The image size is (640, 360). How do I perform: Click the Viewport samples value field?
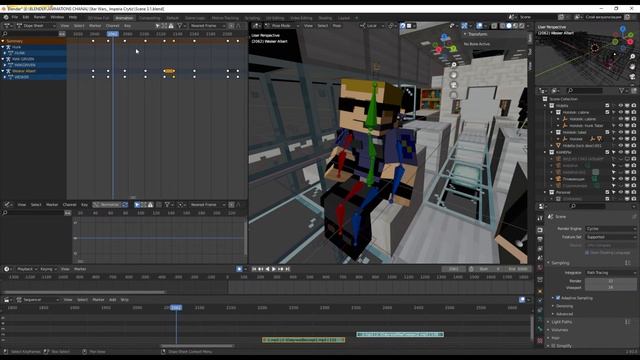[611, 287]
